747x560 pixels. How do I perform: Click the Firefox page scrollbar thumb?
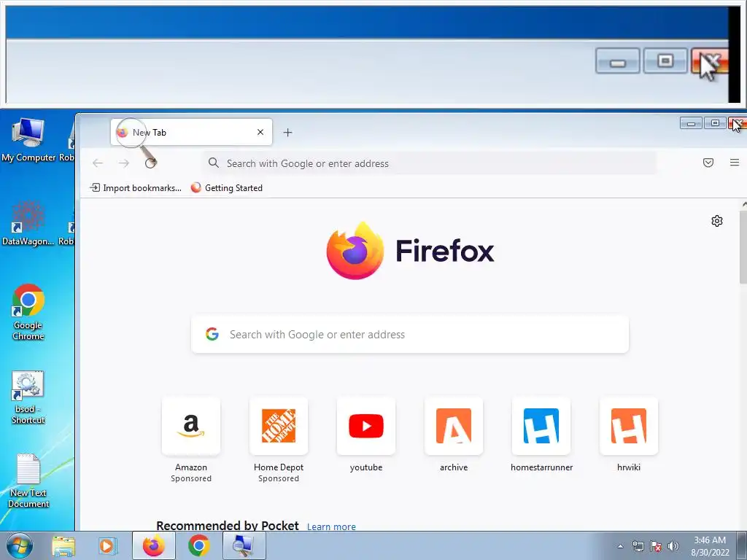coord(743,246)
